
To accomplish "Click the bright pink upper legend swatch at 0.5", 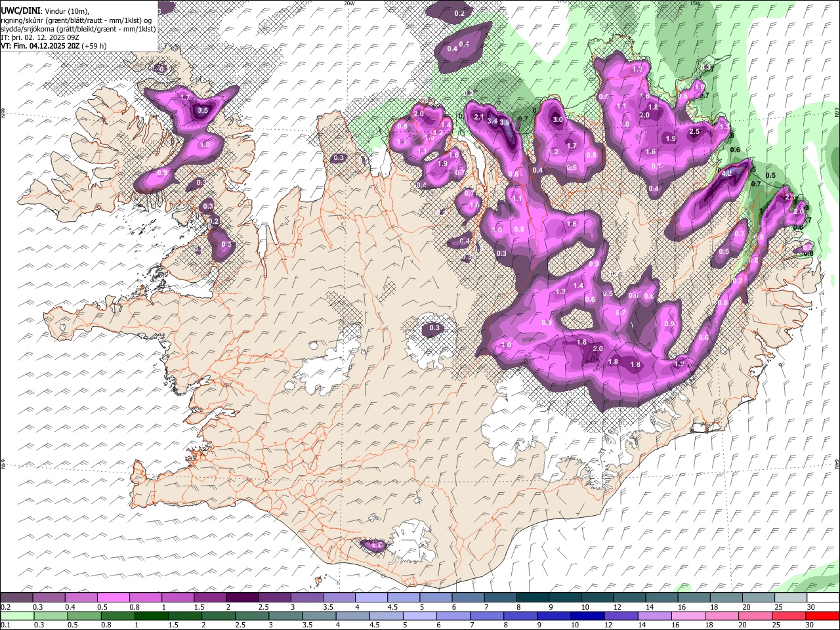I will coord(114,598).
